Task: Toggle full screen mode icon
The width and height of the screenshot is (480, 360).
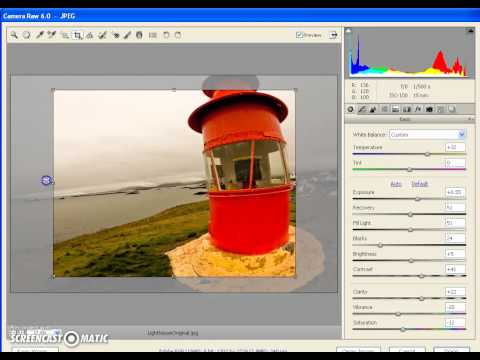Action: [x=333, y=35]
